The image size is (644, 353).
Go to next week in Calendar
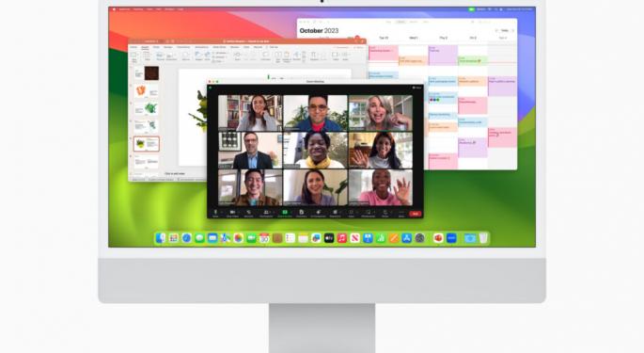pos(512,30)
